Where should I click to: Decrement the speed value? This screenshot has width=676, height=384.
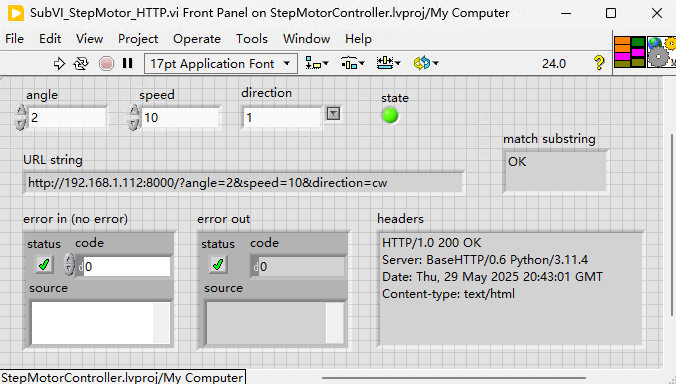click(134, 124)
